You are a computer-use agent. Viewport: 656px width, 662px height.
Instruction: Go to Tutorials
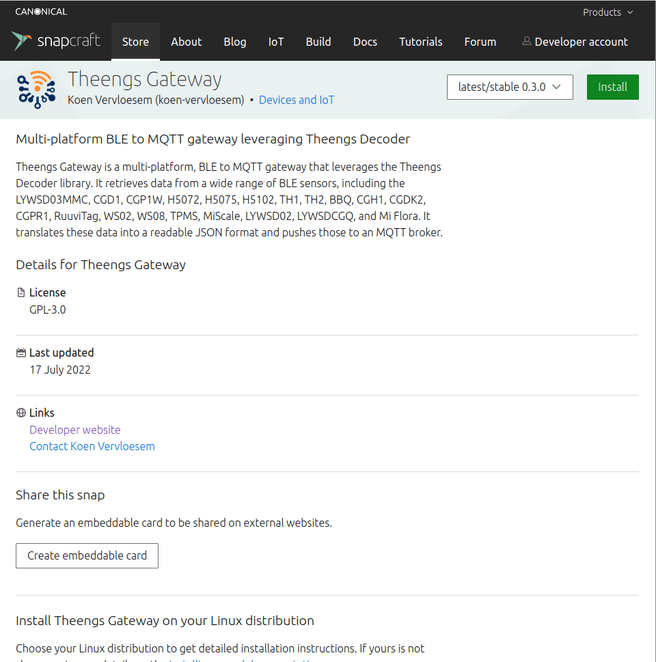[x=420, y=42]
